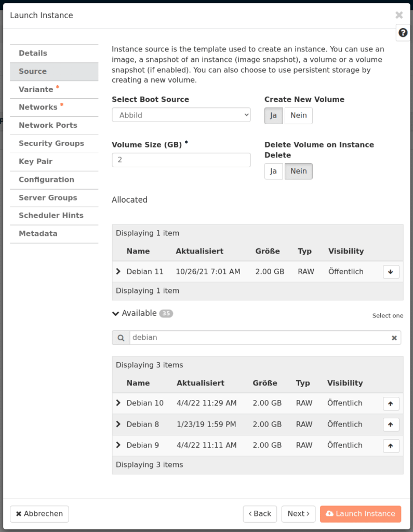Clear the debian search filter text
The image size is (413, 532).
394,338
